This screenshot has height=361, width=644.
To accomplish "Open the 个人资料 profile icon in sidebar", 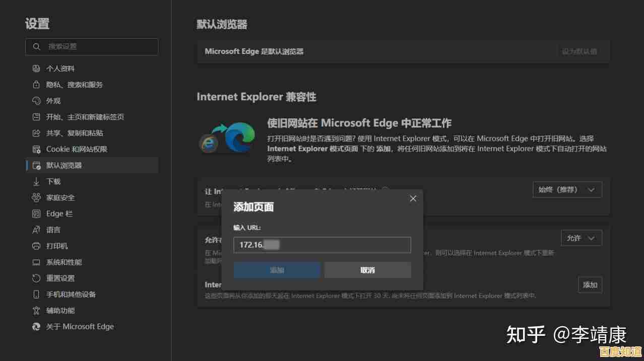I will coord(36,68).
